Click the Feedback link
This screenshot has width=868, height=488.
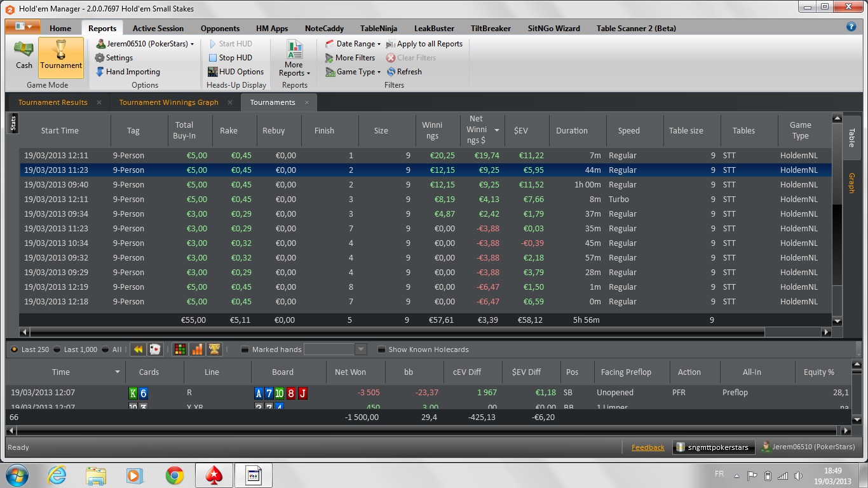point(648,447)
